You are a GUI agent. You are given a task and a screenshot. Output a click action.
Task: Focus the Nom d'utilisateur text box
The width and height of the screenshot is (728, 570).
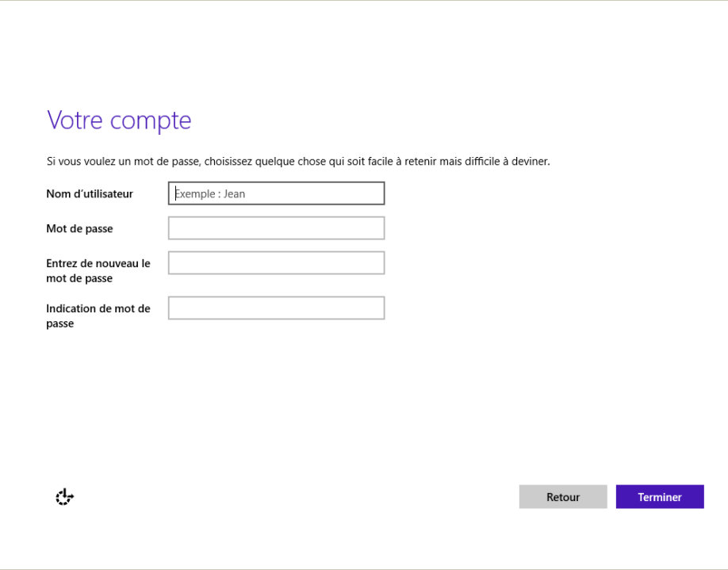[x=276, y=193]
